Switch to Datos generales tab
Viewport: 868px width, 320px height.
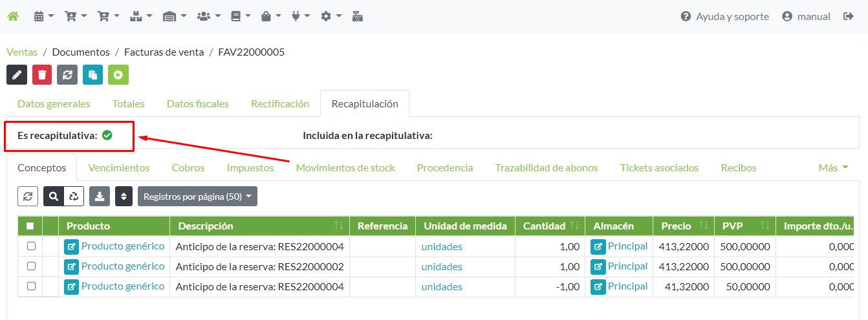[54, 103]
